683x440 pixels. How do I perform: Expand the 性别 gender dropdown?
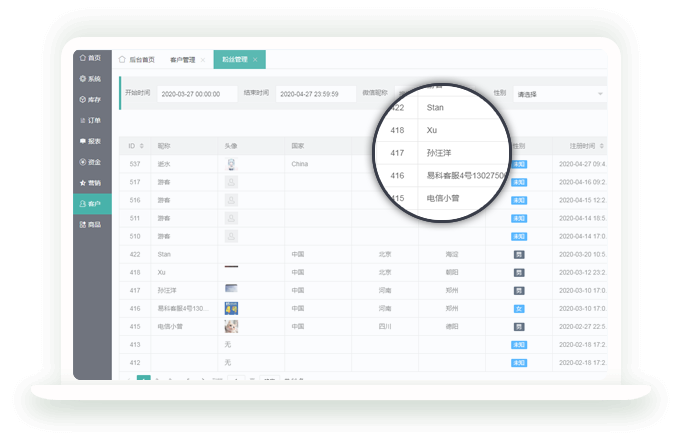(558, 93)
